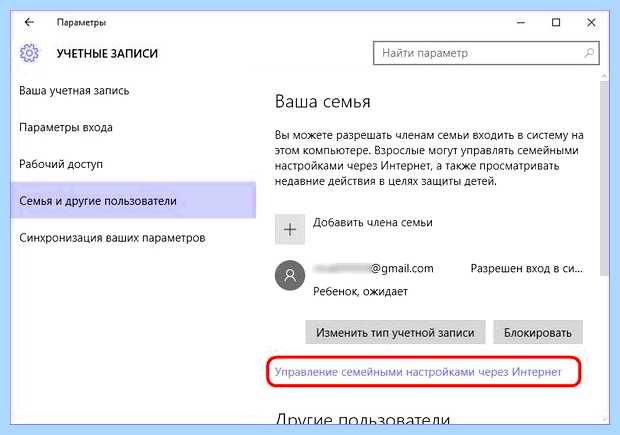Screen dimensions: 620x435
Task: Click the Разрешен вход в си... text
Action: click(x=527, y=269)
